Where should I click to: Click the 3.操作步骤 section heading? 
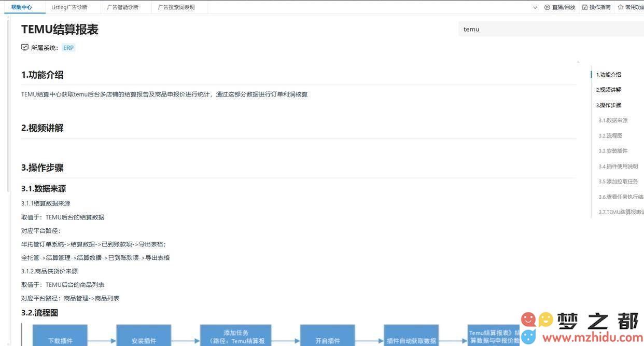43,168
